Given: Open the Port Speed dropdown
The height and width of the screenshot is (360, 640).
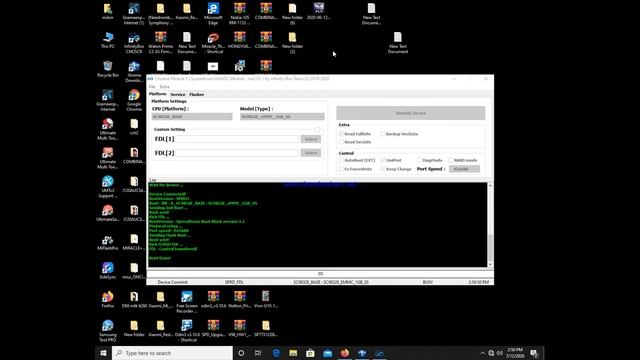Looking at the screenshot, I should 464,169.
